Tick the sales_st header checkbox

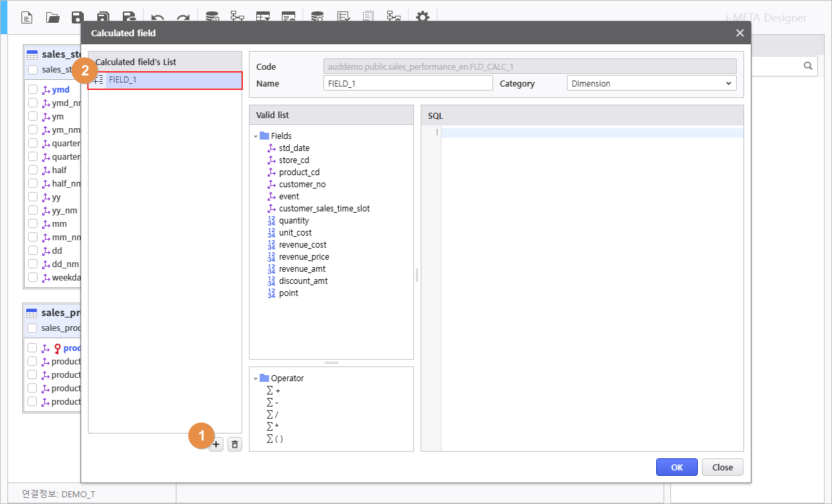[32, 69]
